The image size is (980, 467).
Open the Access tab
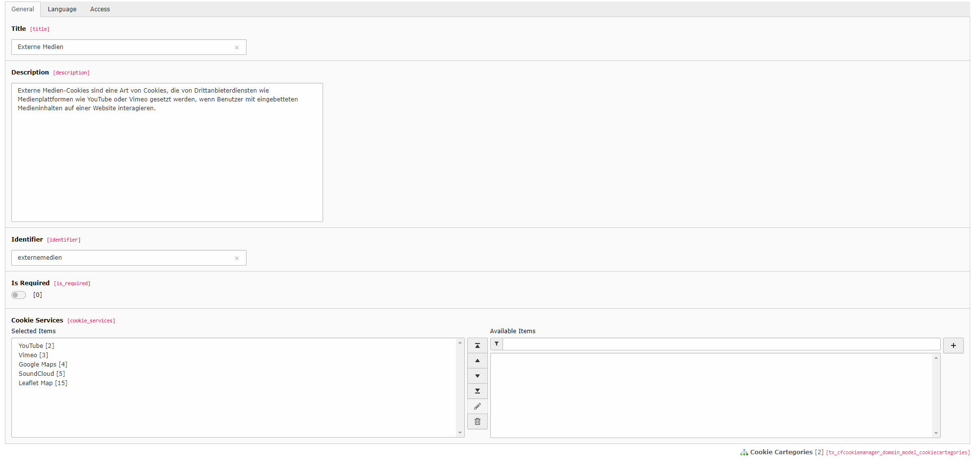click(x=100, y=9)
